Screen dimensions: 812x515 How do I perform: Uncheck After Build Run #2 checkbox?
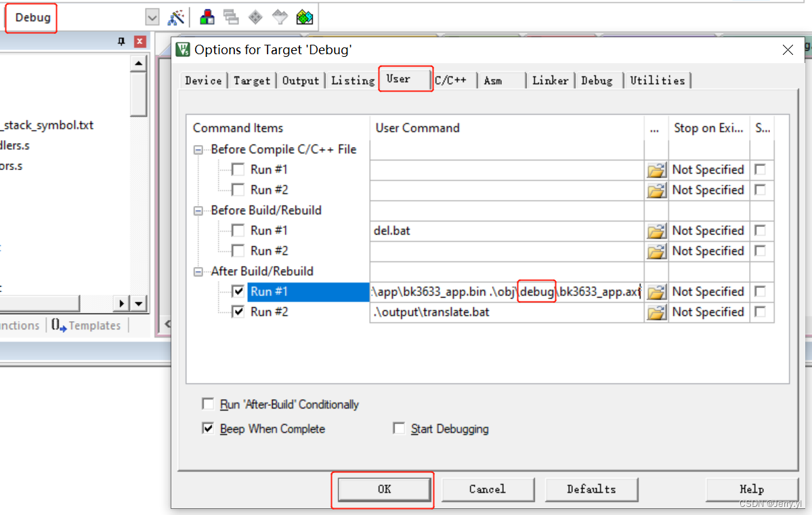[x=238, y=312]
